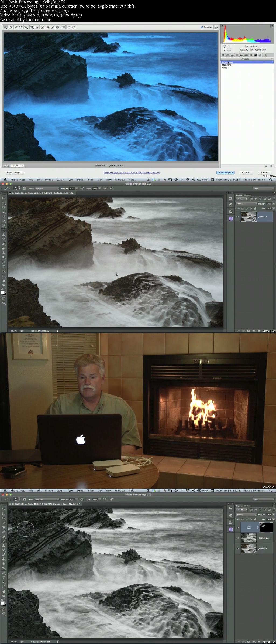Select Type tool in 19:54 Photoshop frame
Viewport: 276px width, 644px height.
4,267
